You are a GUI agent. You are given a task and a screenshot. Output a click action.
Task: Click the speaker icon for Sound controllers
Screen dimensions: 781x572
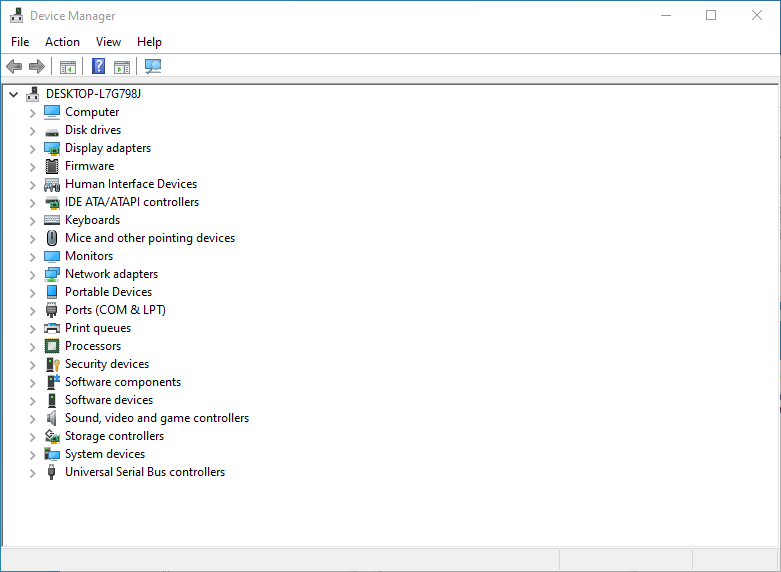(x=52, y=418)
